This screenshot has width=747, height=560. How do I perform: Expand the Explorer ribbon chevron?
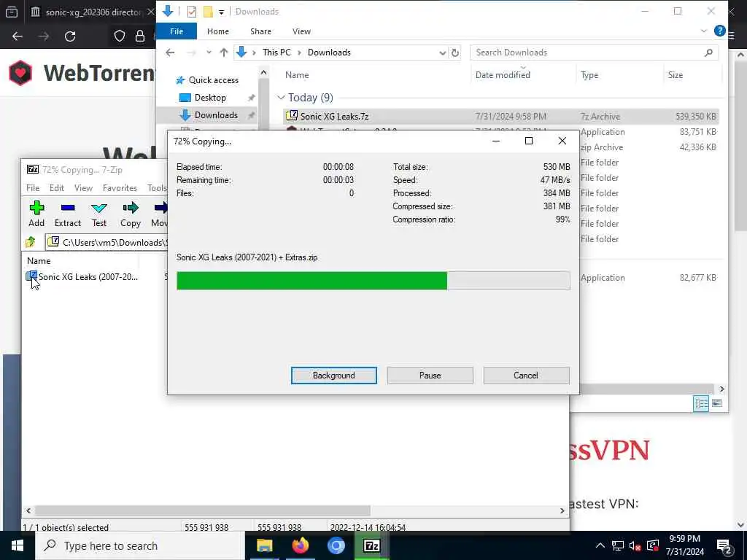[704, 31]
